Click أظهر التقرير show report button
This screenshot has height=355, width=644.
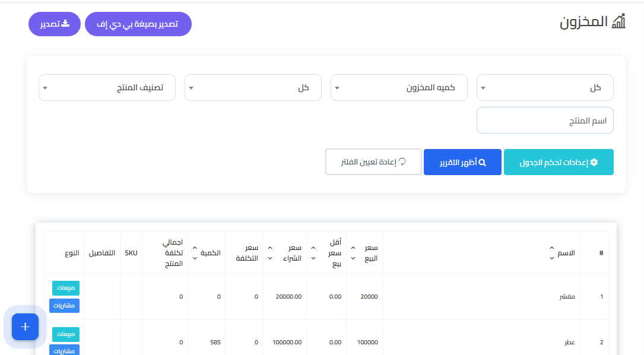[462, 162]
